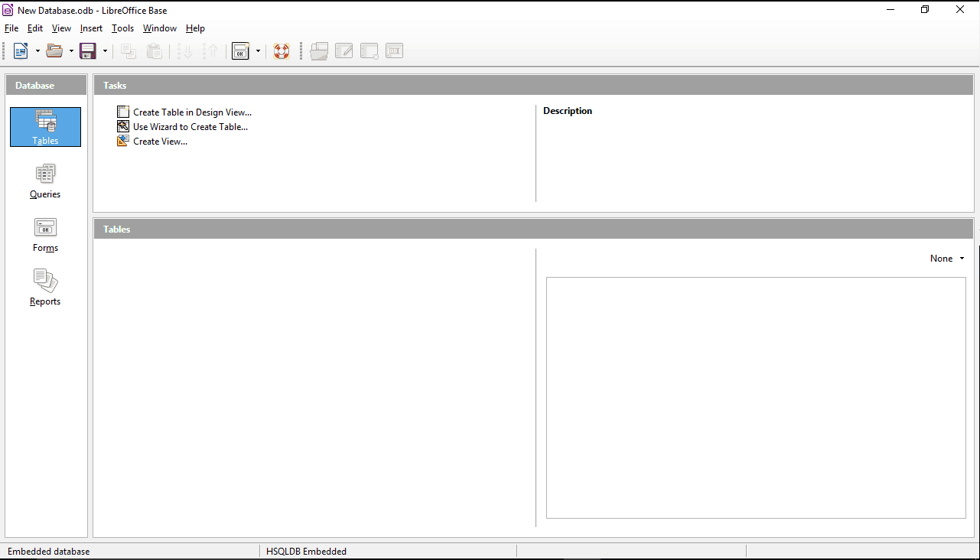Click the HSQLDB Embedded status text
Image resolution: width=980 pixels, height=560 pixels.
(306, 552)
